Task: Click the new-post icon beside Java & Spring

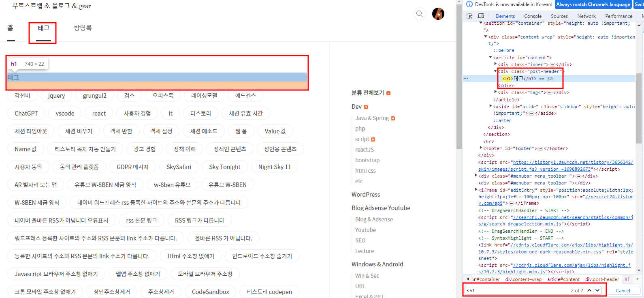Action: (393, 118)
